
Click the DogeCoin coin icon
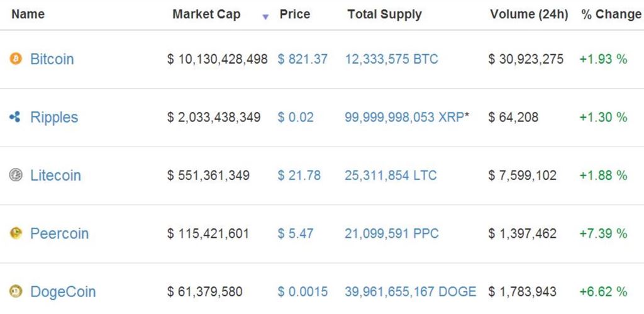tap(16, 291)
